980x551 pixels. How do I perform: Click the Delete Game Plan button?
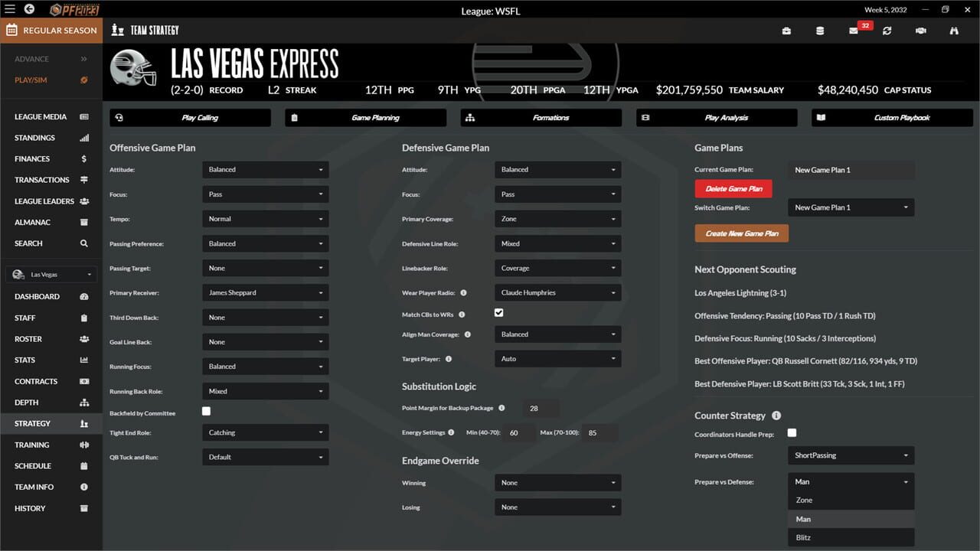(x=733, y=188)
